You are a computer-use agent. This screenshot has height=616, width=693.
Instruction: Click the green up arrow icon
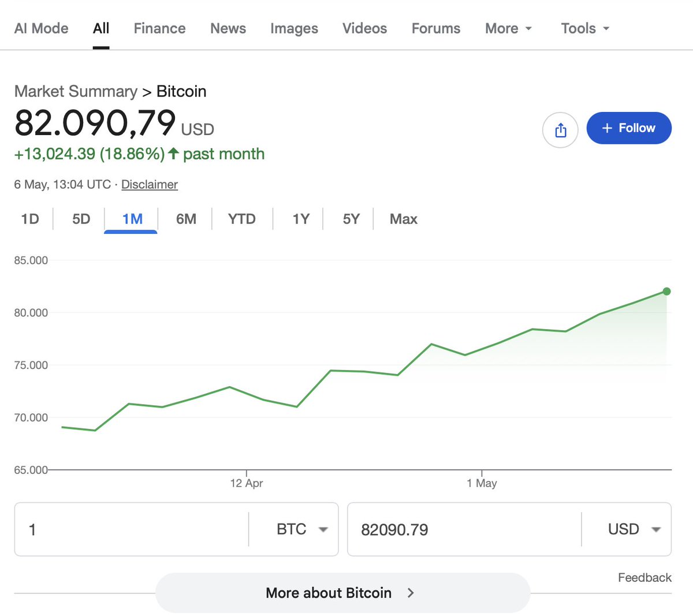point(173,154)
